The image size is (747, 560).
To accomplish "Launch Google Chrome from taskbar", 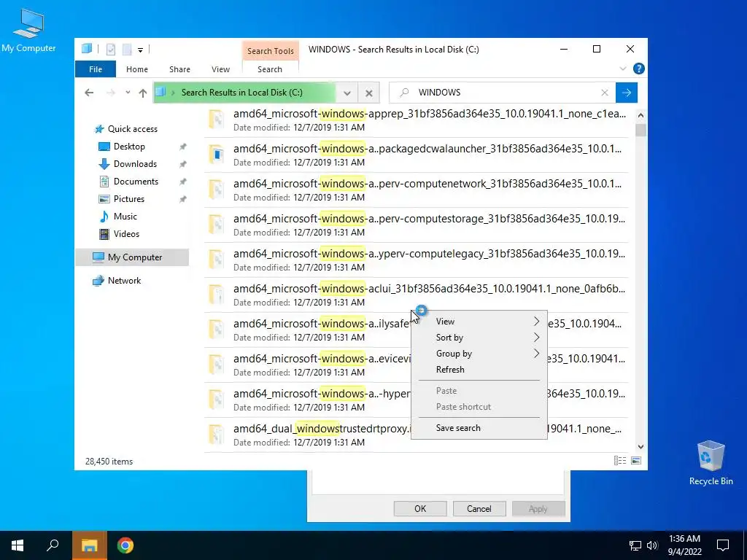I will pos(125,545).
